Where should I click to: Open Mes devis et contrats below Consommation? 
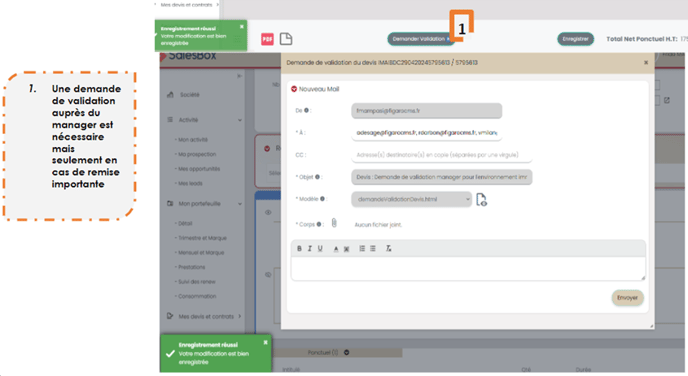(206, 316)
